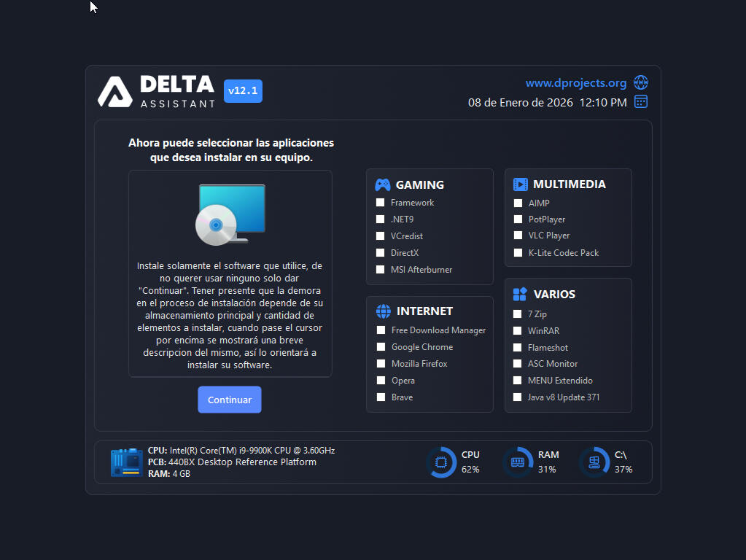Open the www.dprojects.org link

[x=575, y=83]
